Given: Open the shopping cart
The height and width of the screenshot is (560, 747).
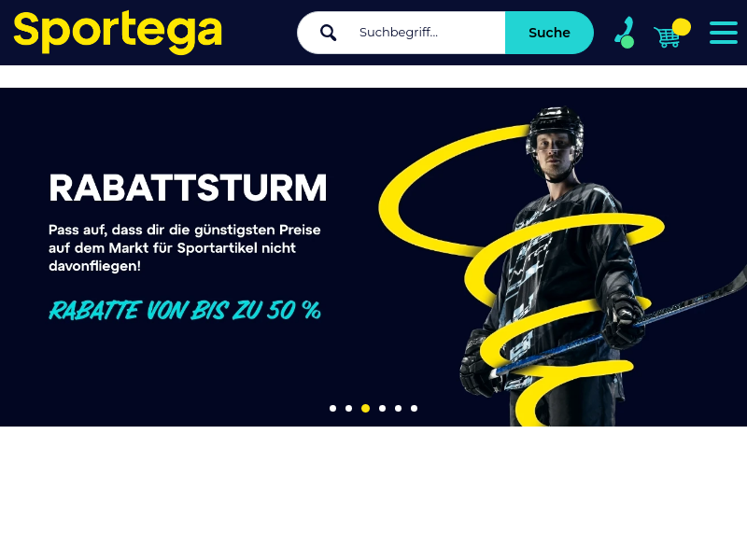Looking at the screenshot, I should (x=667, y=36).
